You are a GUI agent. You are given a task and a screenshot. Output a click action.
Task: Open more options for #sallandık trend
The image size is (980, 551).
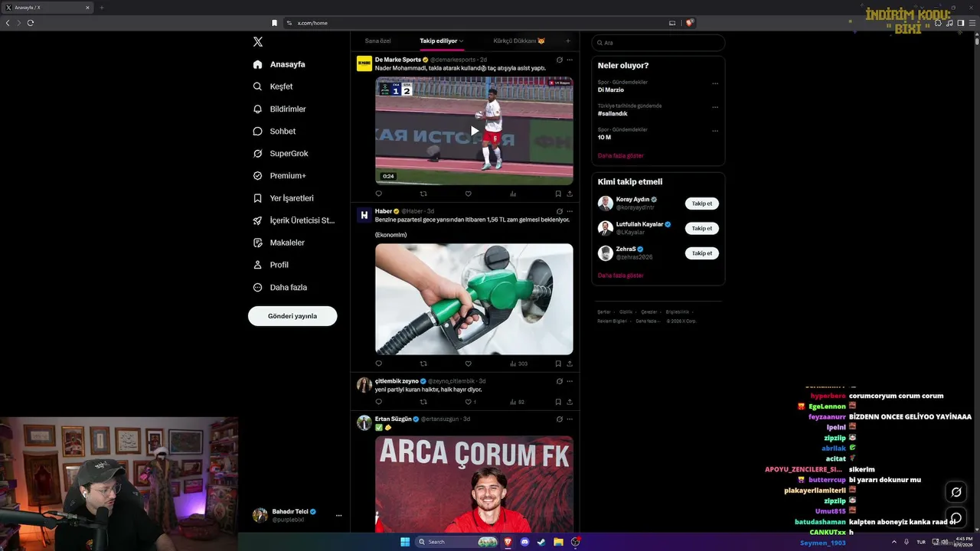(x=715, y=107)
